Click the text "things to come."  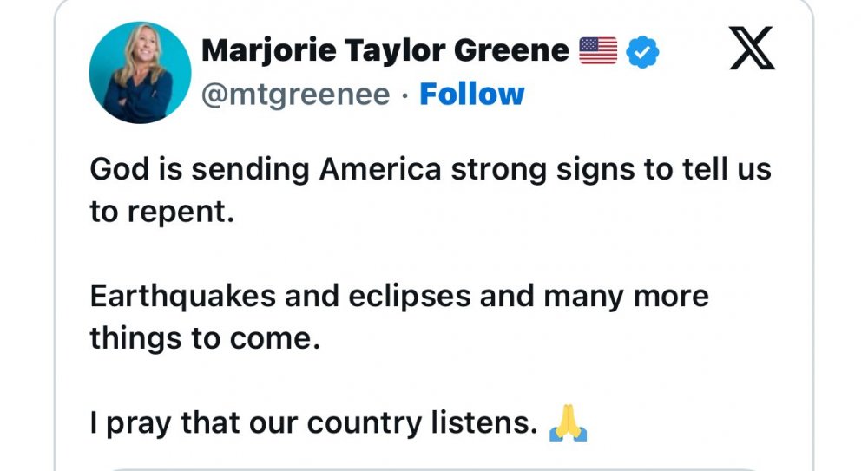[x=200, y=338]
